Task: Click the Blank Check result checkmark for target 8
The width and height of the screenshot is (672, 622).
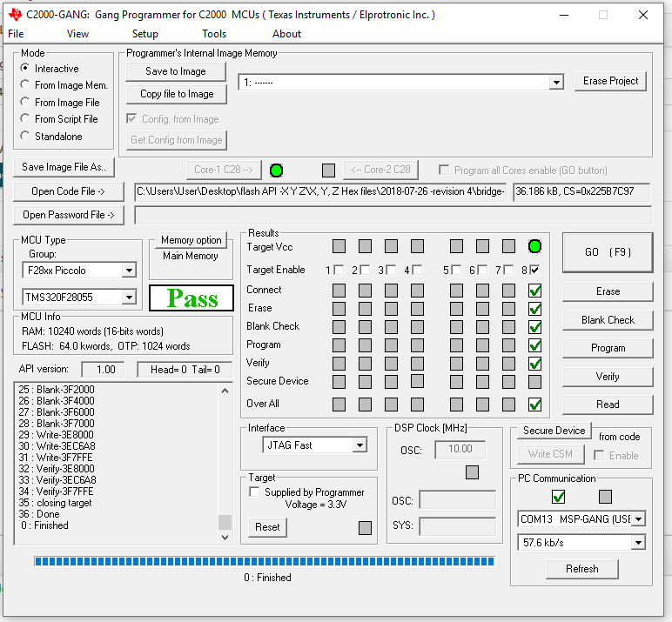Action: tap(534, 327)
